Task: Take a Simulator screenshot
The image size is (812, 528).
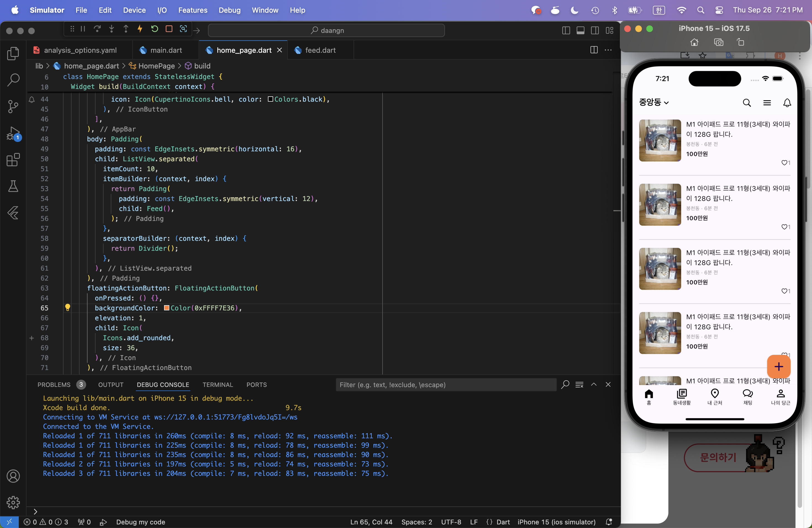Action: point(719,42)
